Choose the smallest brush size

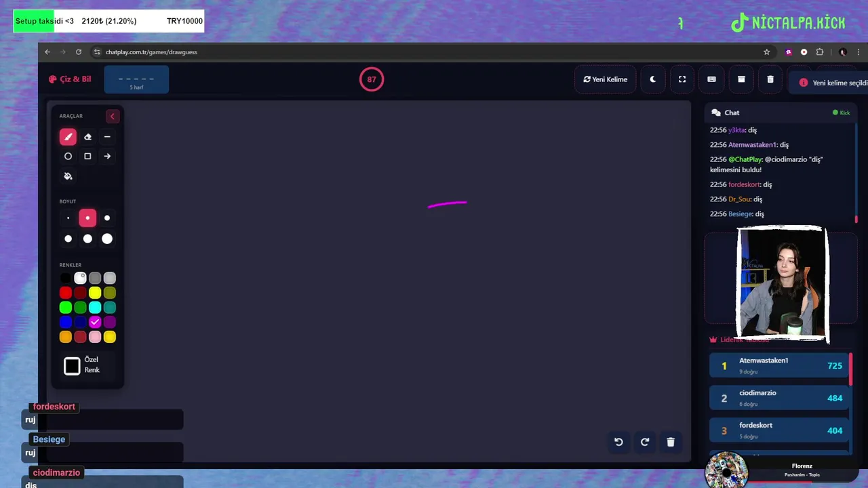tap(68, 218)
